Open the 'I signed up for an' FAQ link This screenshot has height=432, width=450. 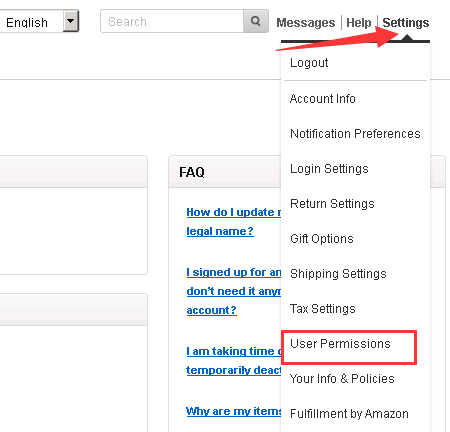[x=234, y=291]
